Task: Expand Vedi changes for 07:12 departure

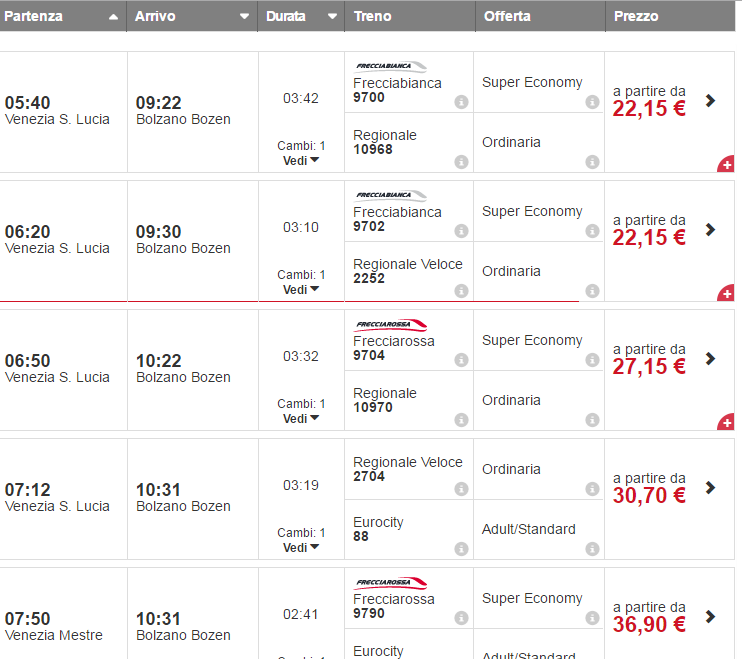Action: coord(301,547)
